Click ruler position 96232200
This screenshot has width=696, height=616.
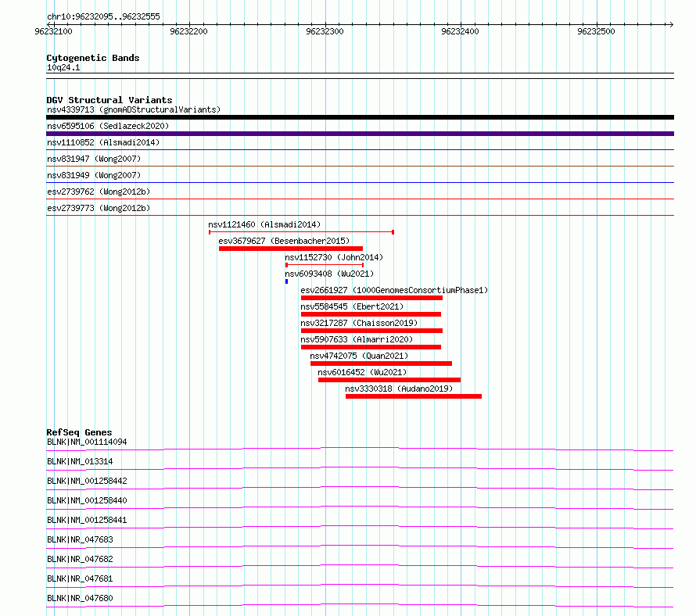coord(188,31)
